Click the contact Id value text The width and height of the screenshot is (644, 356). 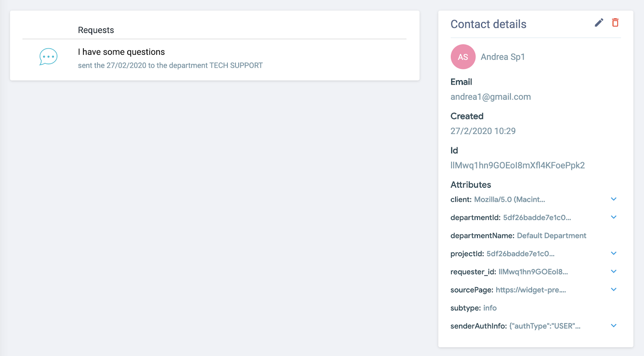[517, 166]
